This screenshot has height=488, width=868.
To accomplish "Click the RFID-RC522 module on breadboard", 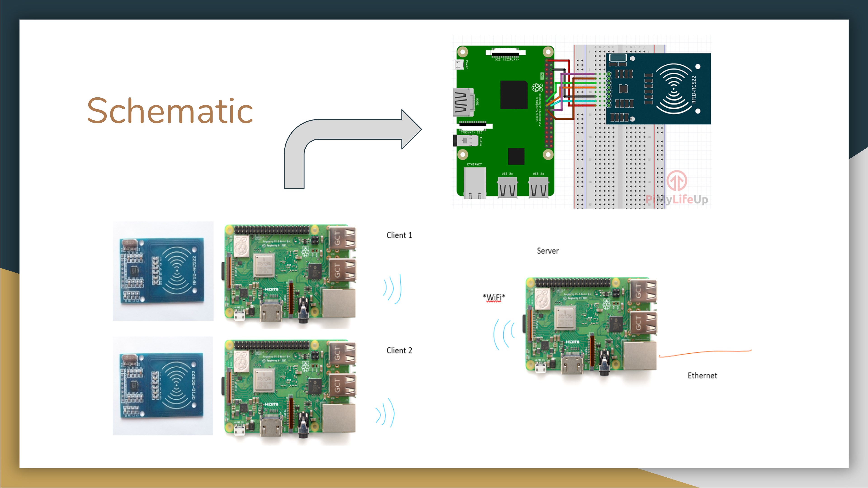I will click(659, 89).
